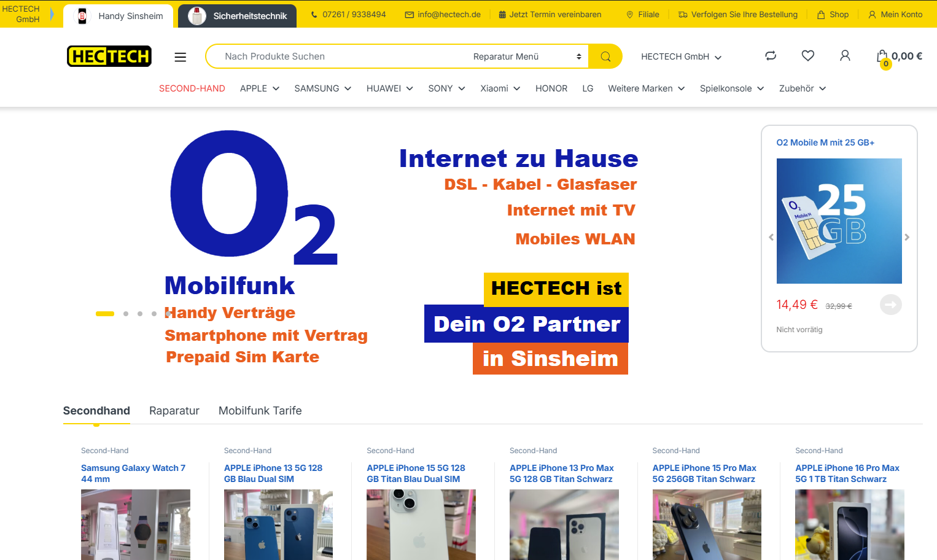Click Jetzt Termin vereinbaren link
This screenshot has height=560, width=937.
[x=550, y=14]
